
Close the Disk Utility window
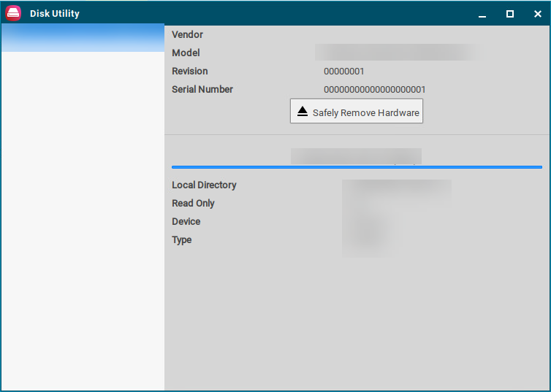point(538,14)
